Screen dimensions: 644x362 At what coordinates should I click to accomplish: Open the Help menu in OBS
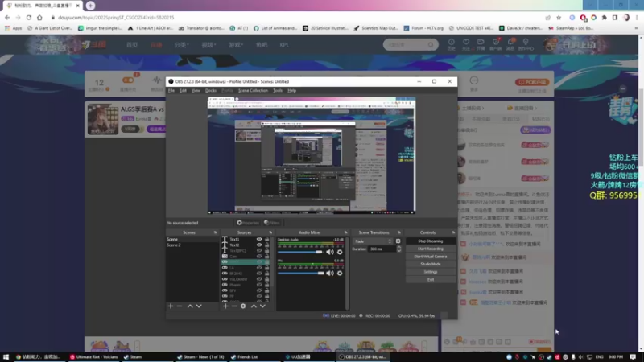pos(291,91)
